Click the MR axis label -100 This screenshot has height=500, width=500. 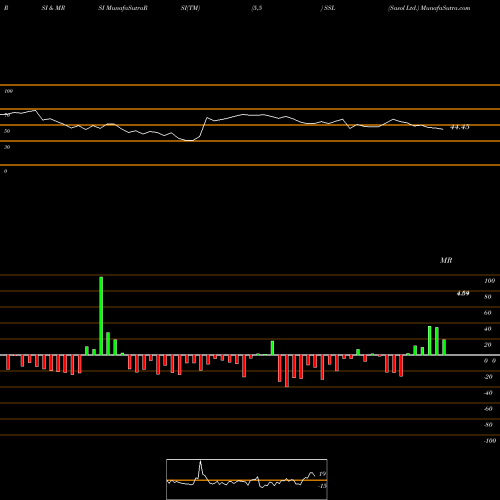click(489, 441)
